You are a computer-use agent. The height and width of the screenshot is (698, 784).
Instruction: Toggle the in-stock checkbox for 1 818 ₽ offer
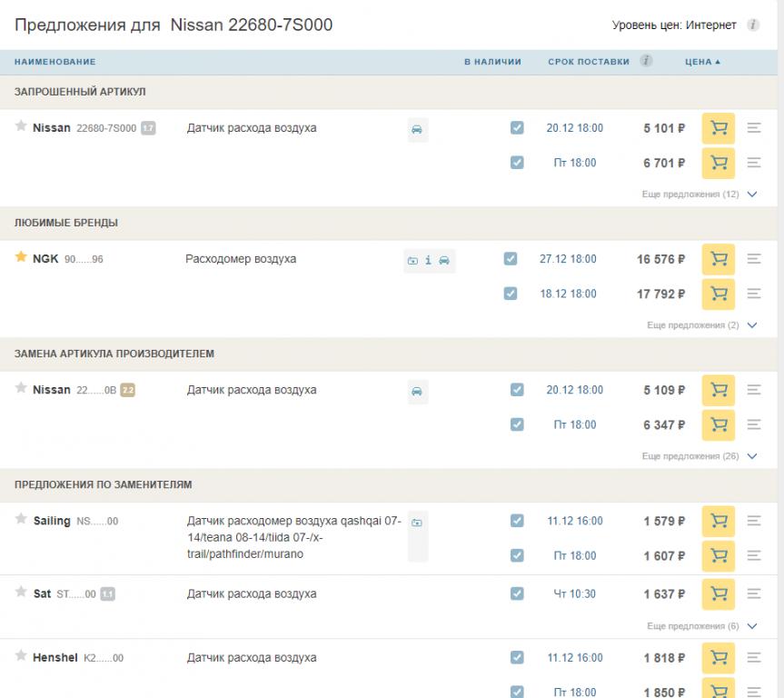pyautogui.click(x=517, y=657)
